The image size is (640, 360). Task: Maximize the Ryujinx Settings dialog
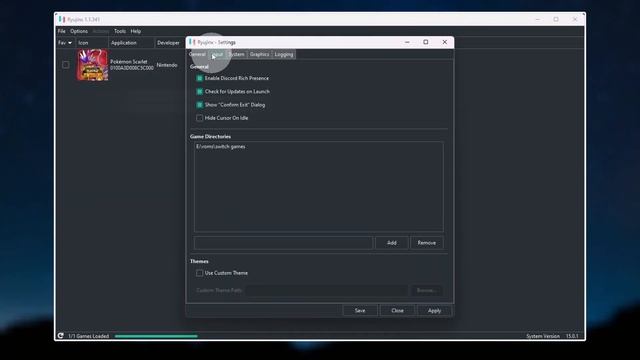(x=426, y=42)
